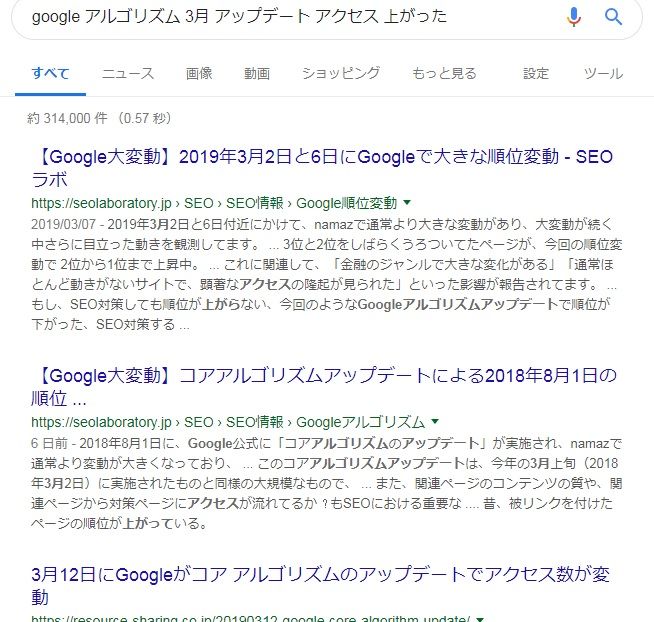The image size is (654, 622).
Task: Click the search query input field
Action: [292, 17]
